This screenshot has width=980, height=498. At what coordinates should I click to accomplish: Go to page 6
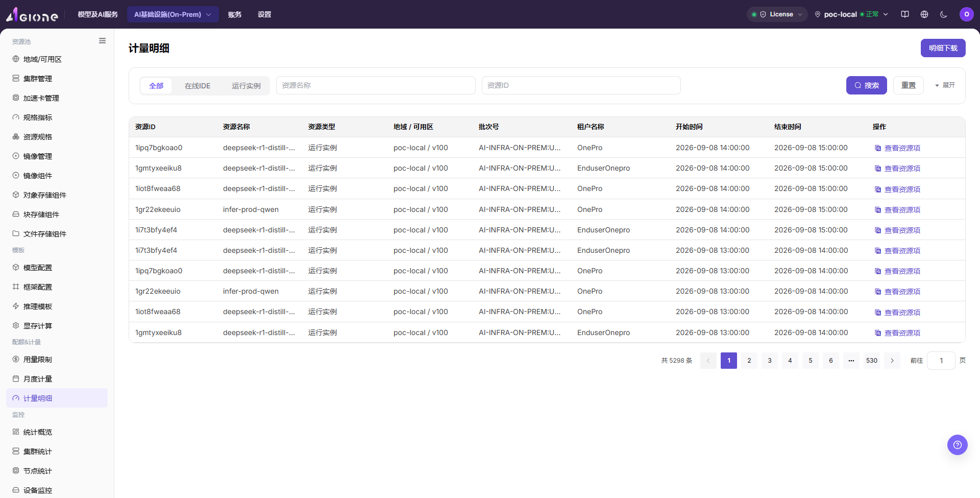click(x=831, y=361)
